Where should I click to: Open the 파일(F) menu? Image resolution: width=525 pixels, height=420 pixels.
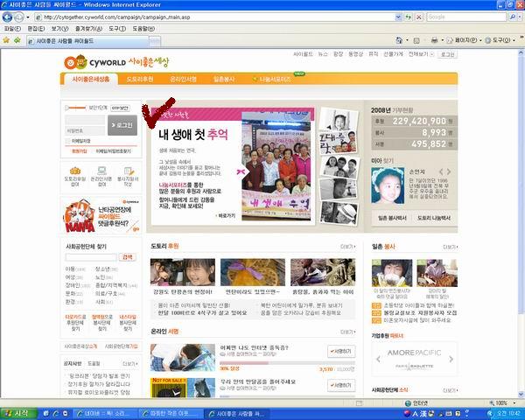click(12, 29)
